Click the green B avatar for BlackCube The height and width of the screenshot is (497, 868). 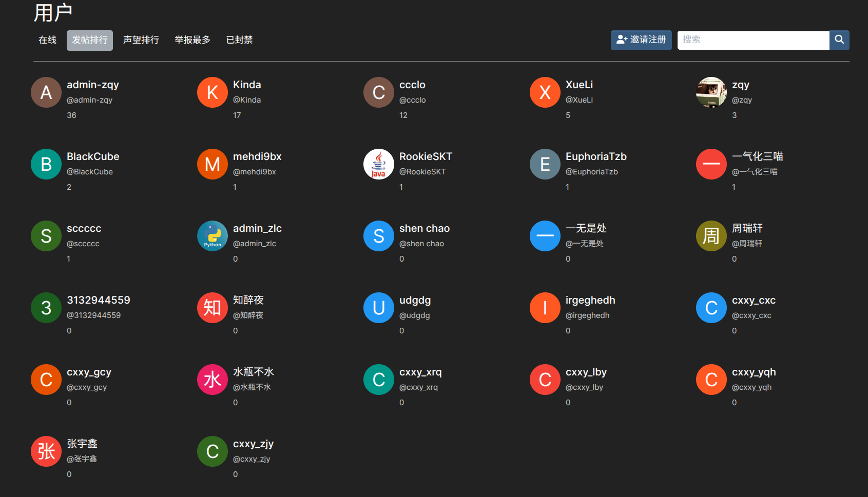(46, 164)
